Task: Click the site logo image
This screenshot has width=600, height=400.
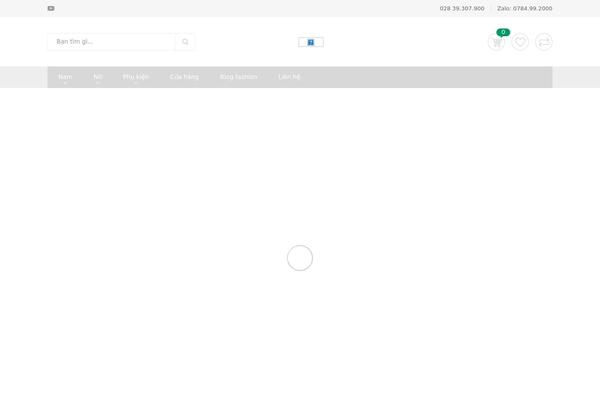Action: pos(311,42)
